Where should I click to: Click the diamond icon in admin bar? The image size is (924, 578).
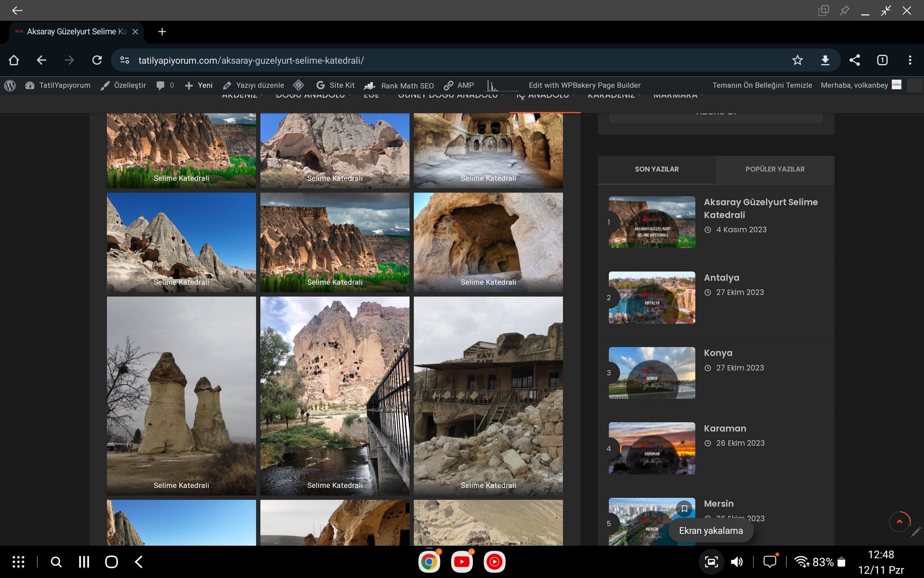click(x=299, y=85)
